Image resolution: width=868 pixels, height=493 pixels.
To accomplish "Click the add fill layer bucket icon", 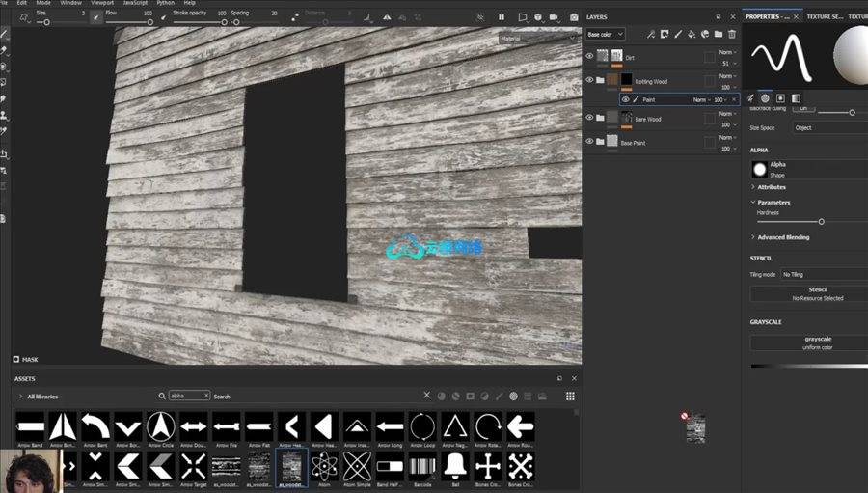I will [692, 35].
